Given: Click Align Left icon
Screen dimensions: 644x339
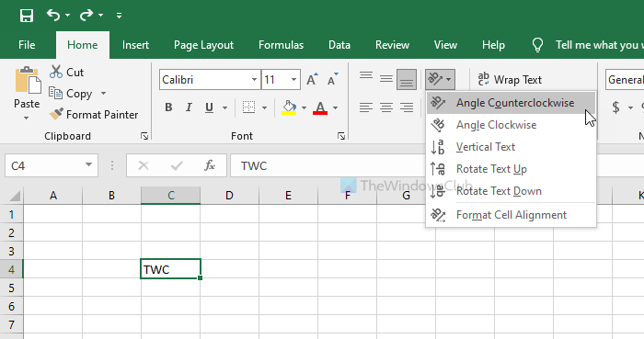Looking at the screenshot, I should click(x=366, y=107).
